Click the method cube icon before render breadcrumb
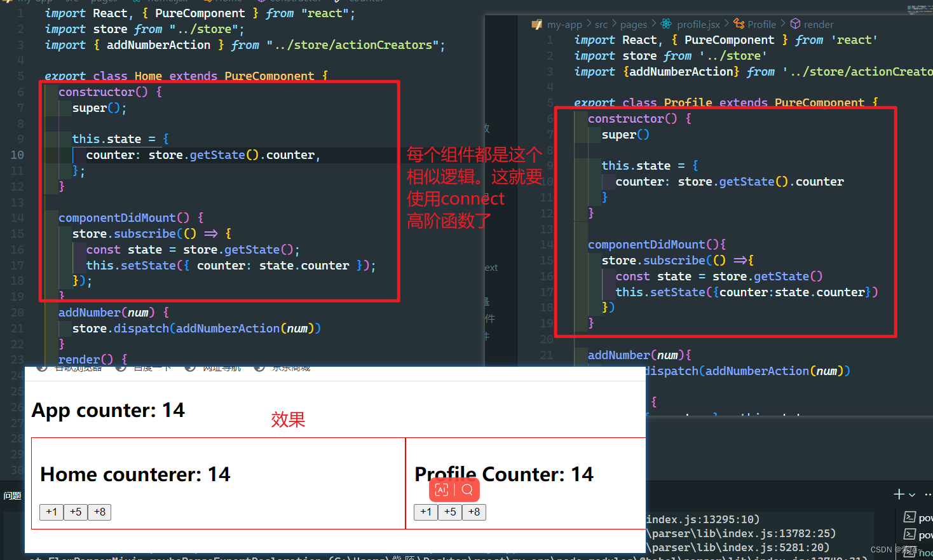 (x=795, y=24)
